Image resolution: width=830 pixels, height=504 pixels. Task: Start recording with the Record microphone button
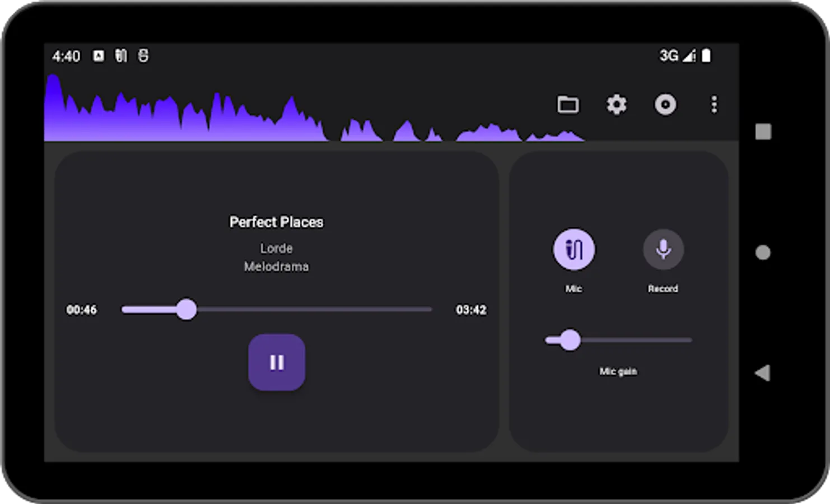click(663, 249)
